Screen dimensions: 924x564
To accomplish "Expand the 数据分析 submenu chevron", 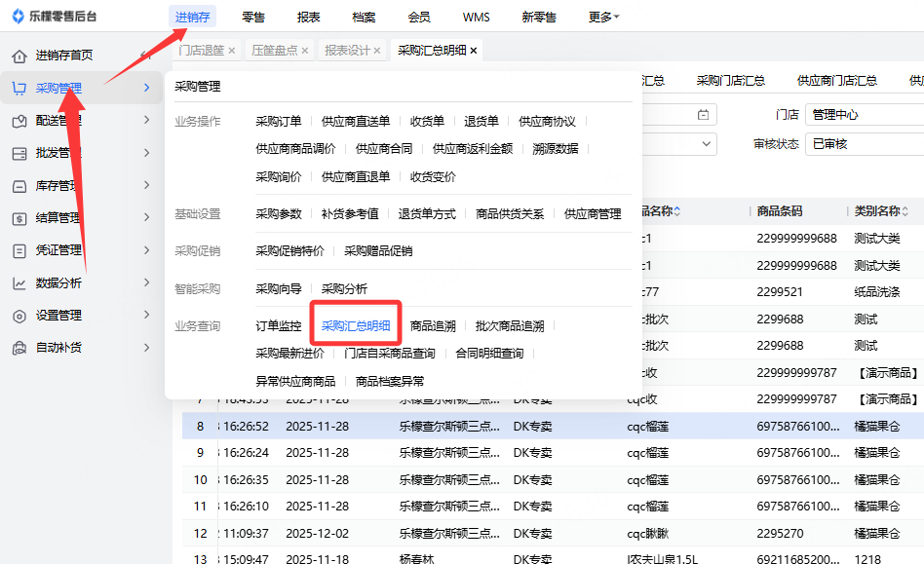I will (x=147, y=282).
